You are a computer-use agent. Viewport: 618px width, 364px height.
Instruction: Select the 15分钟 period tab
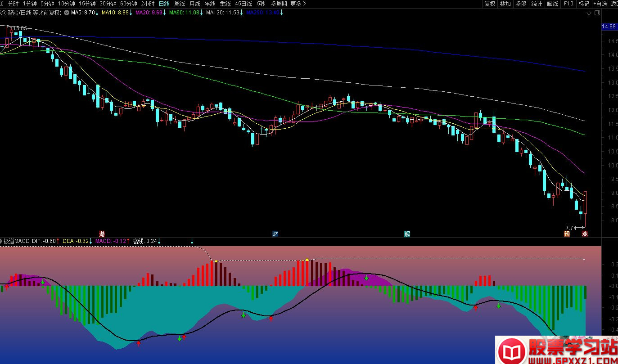87,4
